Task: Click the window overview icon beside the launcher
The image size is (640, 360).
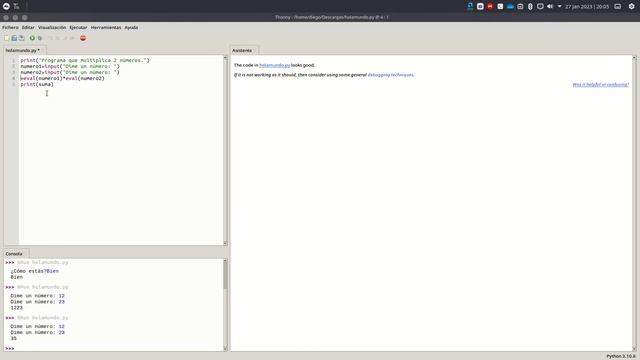Action: (x=16, y=6)
